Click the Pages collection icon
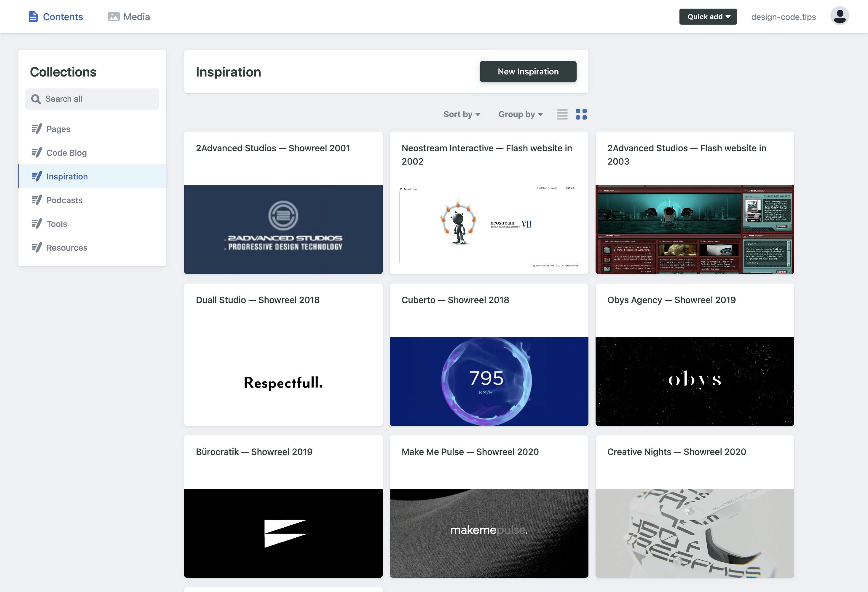868x592 pixels. click(x=36, y=129)
